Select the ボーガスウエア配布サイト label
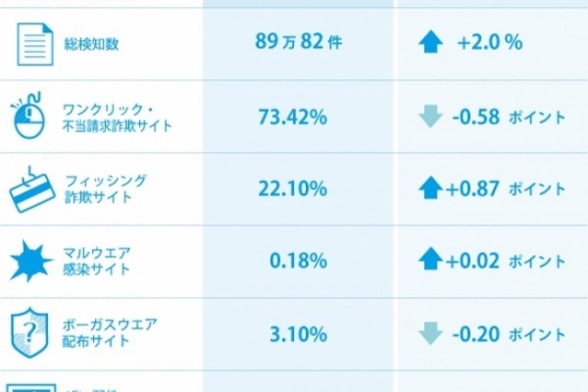588x392 pixels. (110, 333)
